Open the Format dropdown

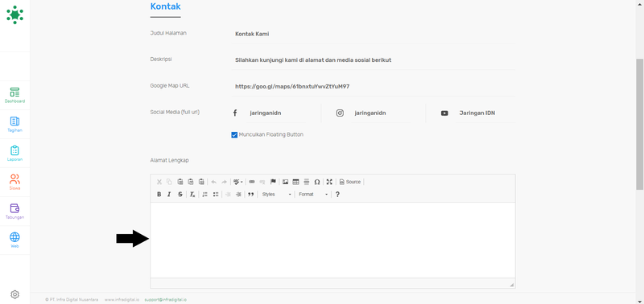[x=313, y=195]
